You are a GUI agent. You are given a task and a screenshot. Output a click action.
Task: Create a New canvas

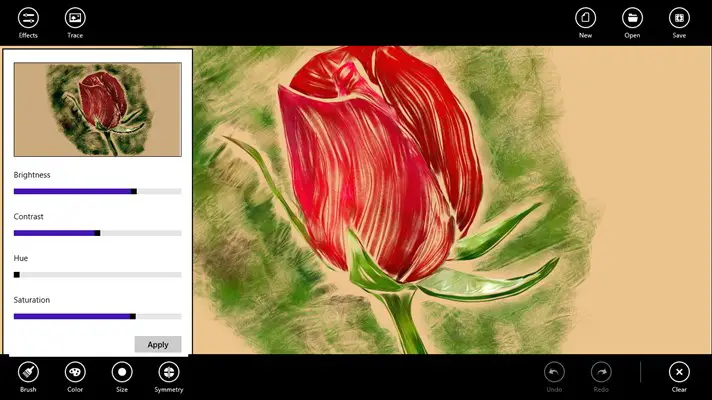tap(585, 18)
